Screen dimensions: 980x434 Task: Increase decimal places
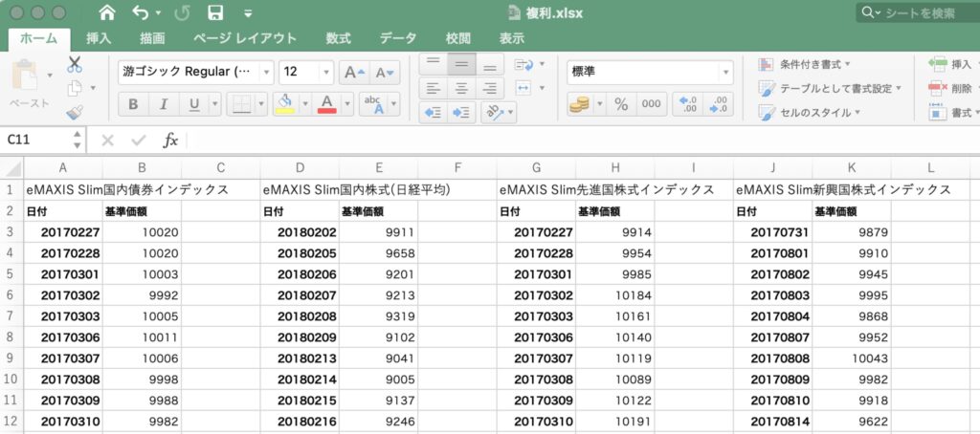(688, 104)
